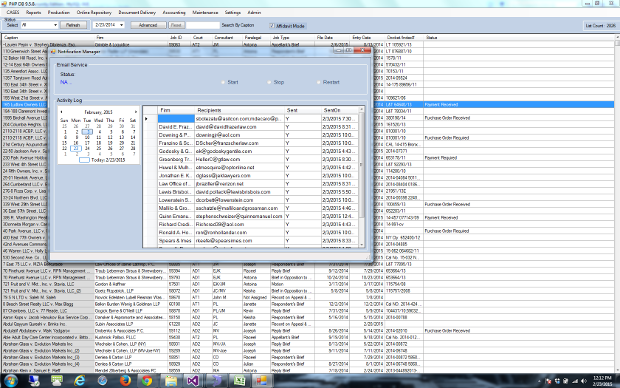Image resolution: width=620 pixels, height=388 pixels.
Task: Click Activity Log scrollbar up arrow
Action: pos(361,109)
